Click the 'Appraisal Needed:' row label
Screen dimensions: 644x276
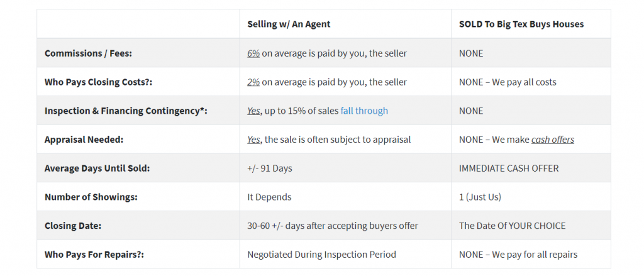point(84,140)
